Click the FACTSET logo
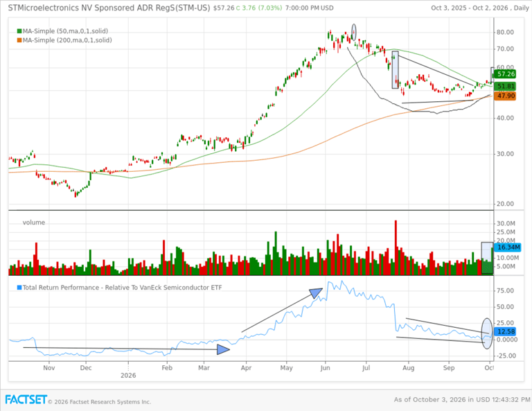 (x=26, y=399)
